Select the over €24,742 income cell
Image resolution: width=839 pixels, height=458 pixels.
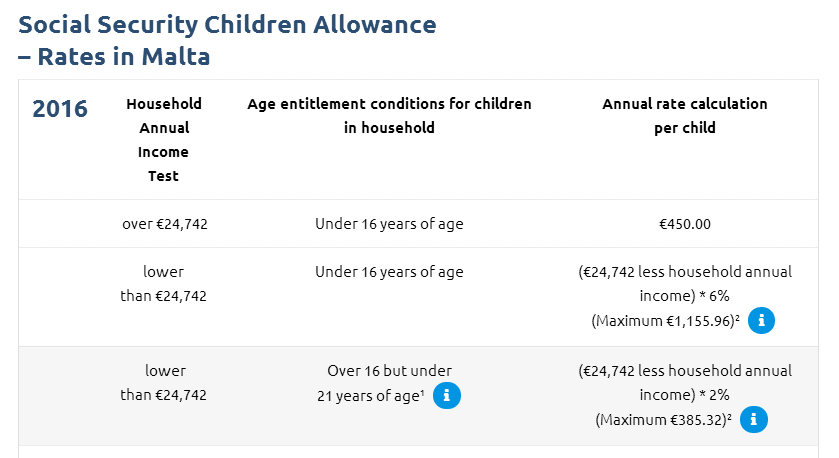164,224
